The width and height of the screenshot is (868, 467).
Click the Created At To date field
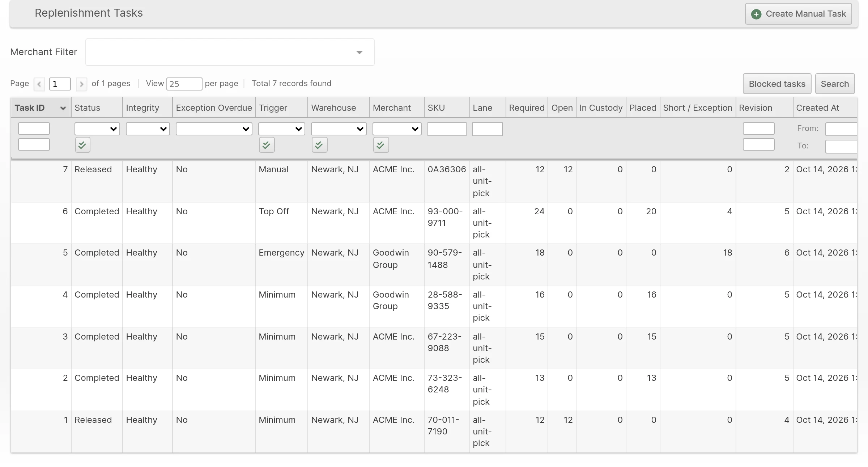click(x=841, y=147)
